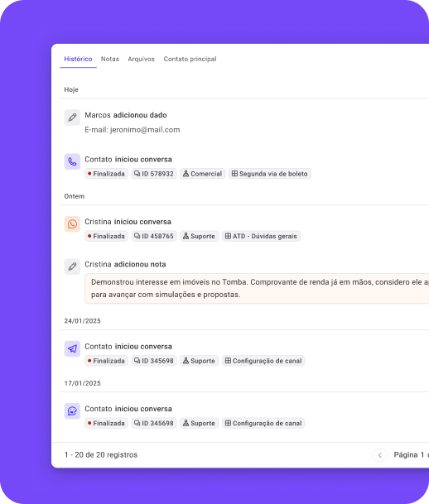Open ID 345698 tag under 24/01/2025
Viewport: 429px width, 504px height.
[x=154, y=361]
